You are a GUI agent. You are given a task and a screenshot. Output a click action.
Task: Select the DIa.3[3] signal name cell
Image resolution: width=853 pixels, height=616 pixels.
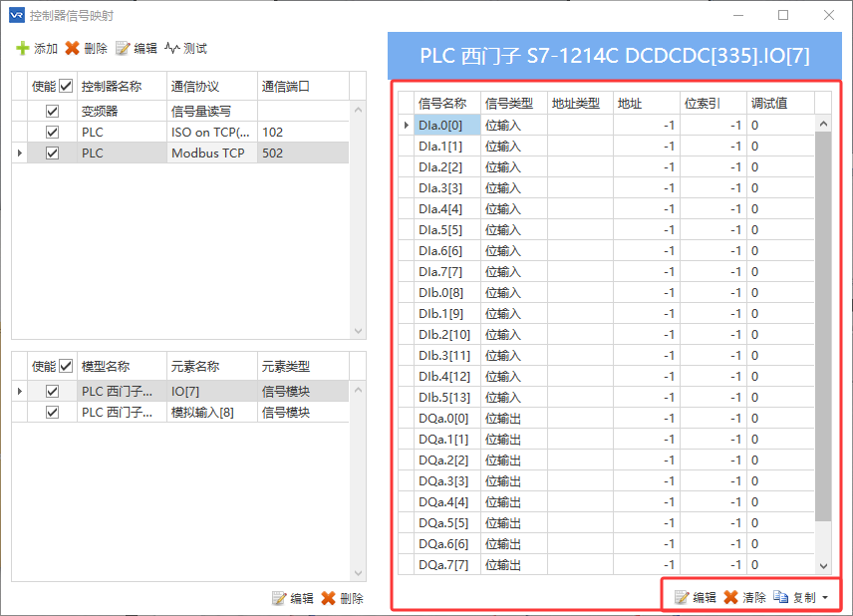click(x=447, y=188)
